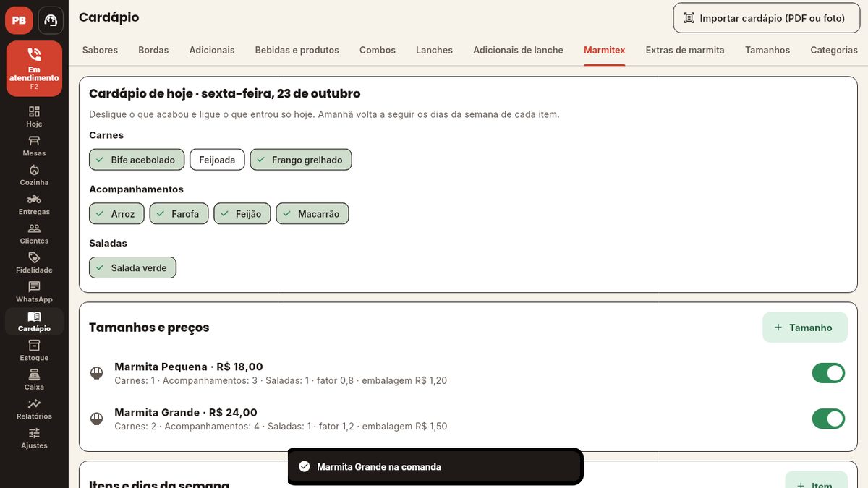Turn on Feijoada for today
The height and width of the screenshot is (488, 868).
(x=217, y=160)
